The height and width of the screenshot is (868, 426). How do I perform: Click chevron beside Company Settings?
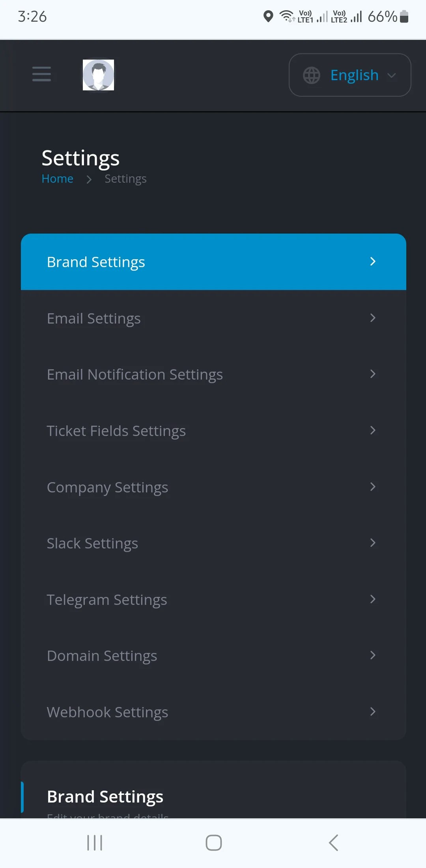(x=373, y=487)
